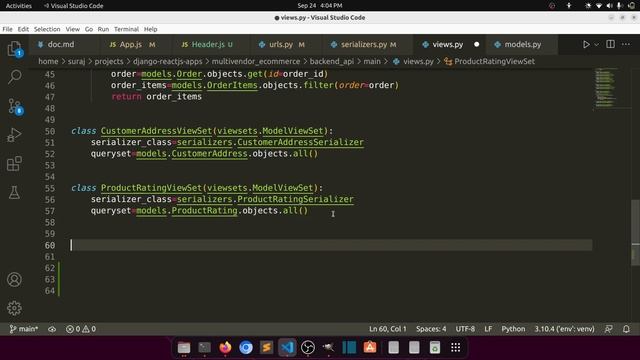Click the vertical editor scrollbar
This screenshot has height=360, width=640.
(635, 233)
